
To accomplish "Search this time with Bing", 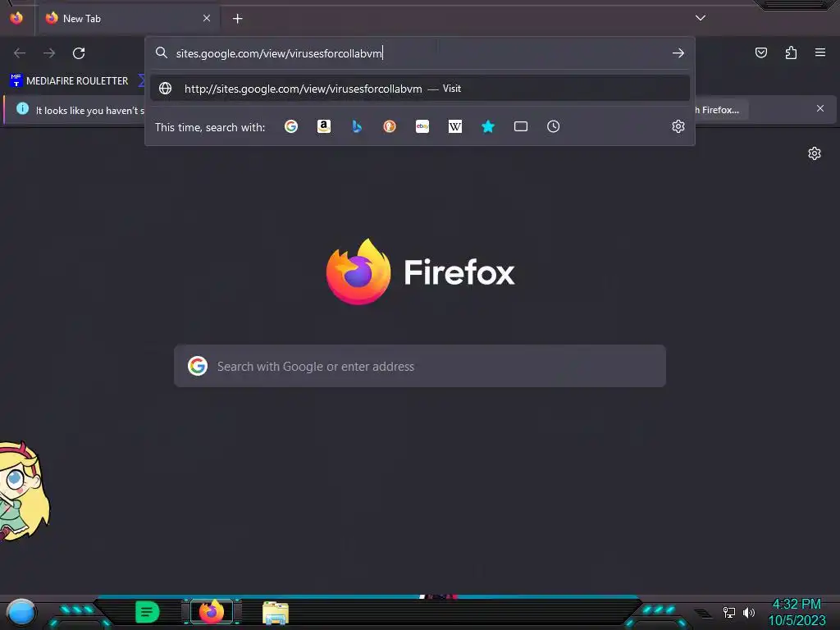I will [357, 126].
